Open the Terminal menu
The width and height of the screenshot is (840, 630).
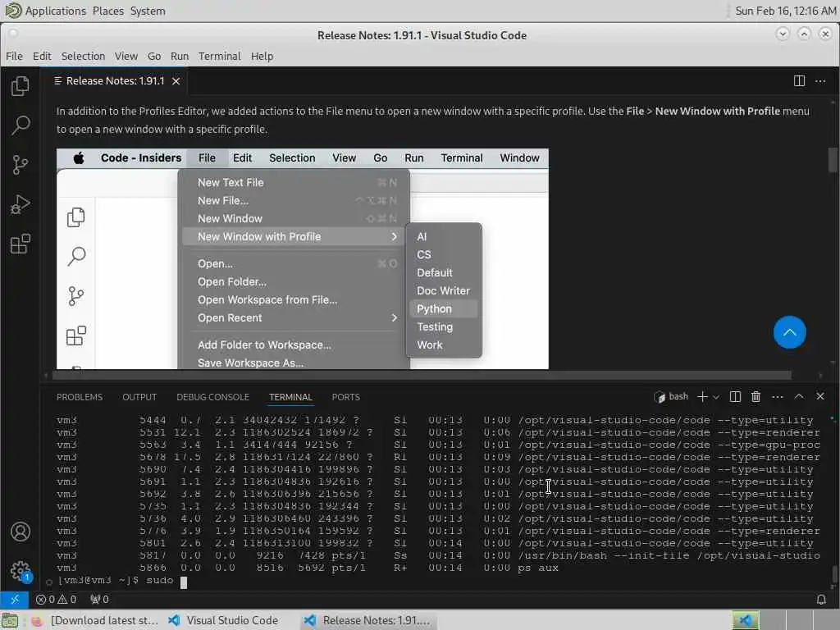coord(220,56)
